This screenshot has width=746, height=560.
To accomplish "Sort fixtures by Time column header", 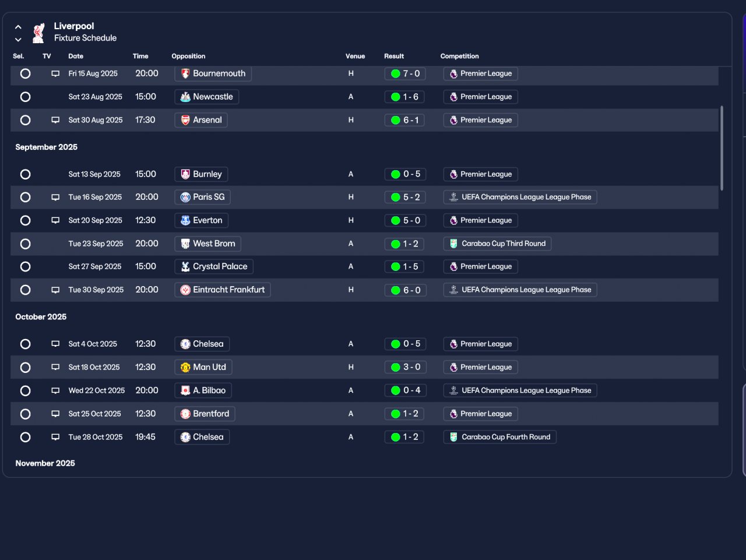I will (140, 57).
